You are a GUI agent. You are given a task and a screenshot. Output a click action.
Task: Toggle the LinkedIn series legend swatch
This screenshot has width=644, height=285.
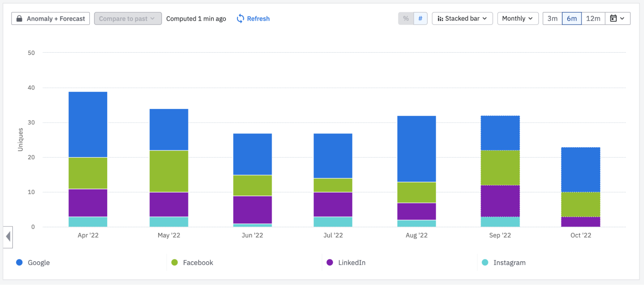click(330, 262)
